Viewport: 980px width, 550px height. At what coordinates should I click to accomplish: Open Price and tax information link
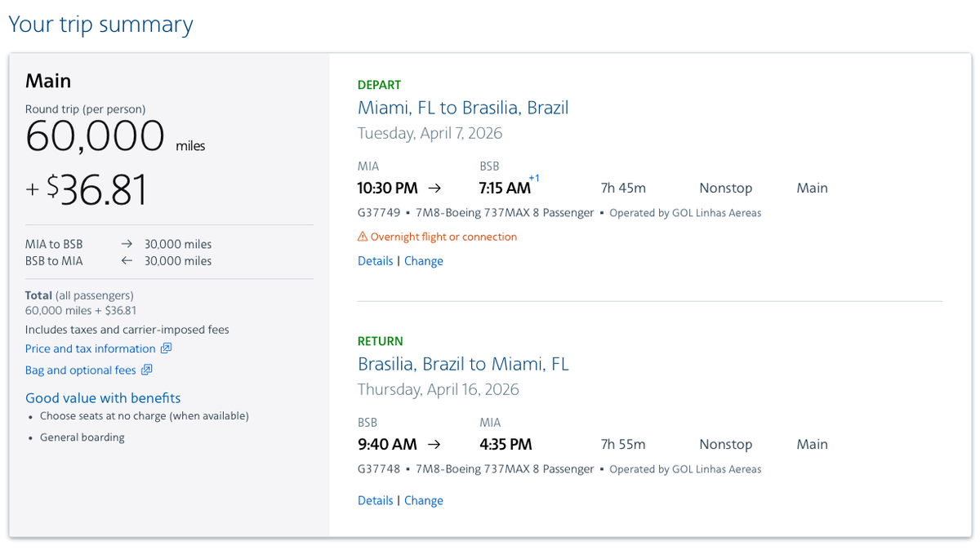pyautogui.click(x=90, y=348)
